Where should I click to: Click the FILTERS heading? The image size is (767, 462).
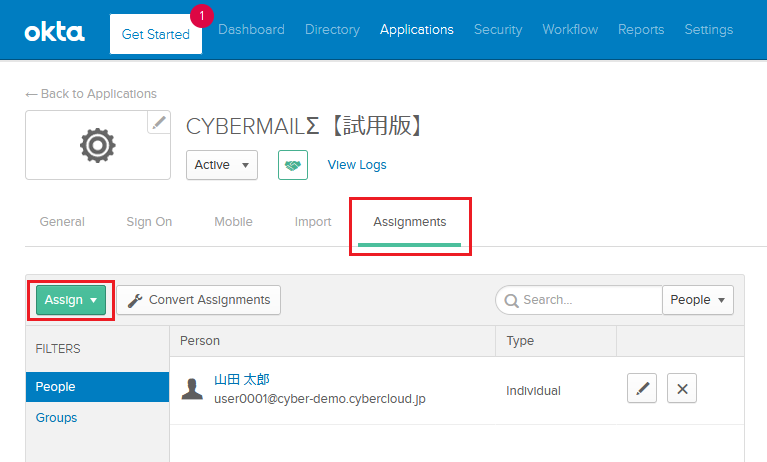click(58, 349)
